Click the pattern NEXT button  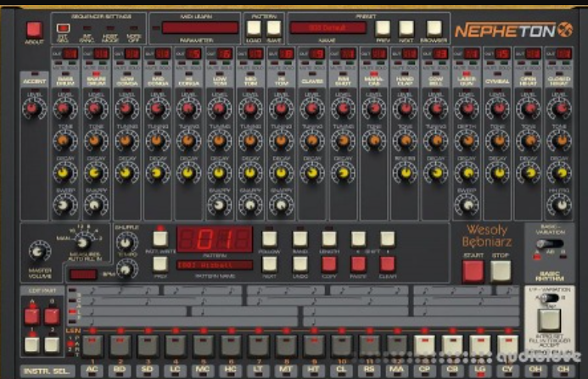pos(269,265)
